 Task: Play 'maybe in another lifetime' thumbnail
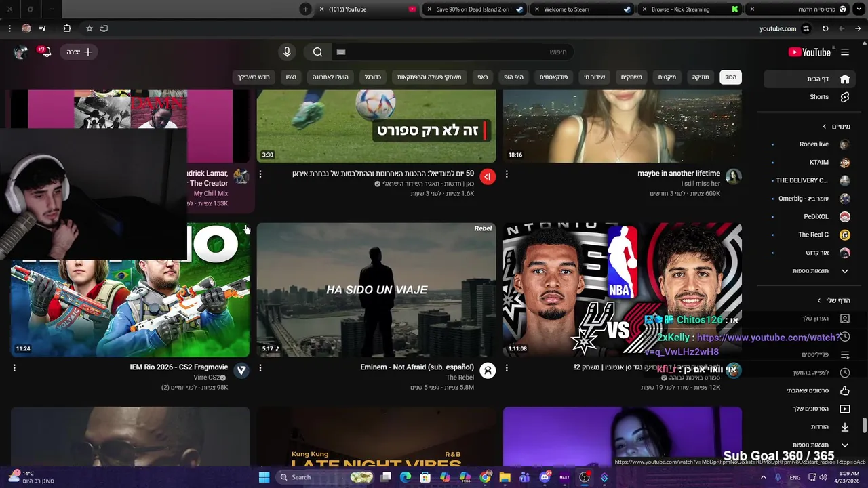623,126
